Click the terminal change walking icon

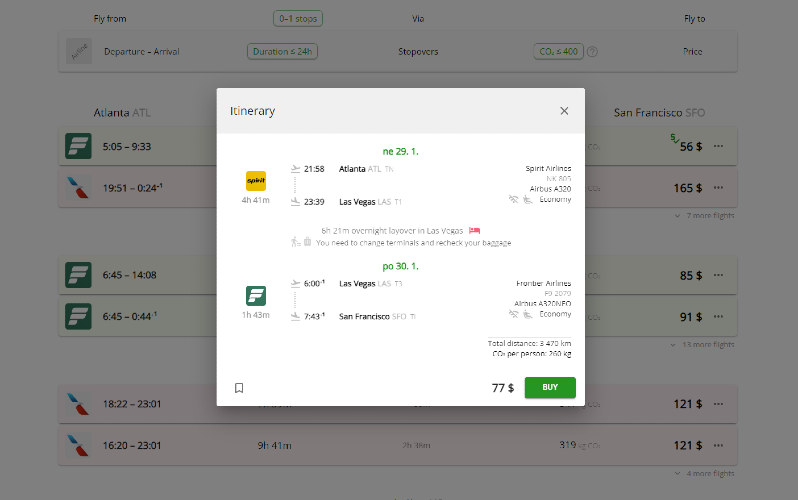pyautogui.click(x=295, y=242)
